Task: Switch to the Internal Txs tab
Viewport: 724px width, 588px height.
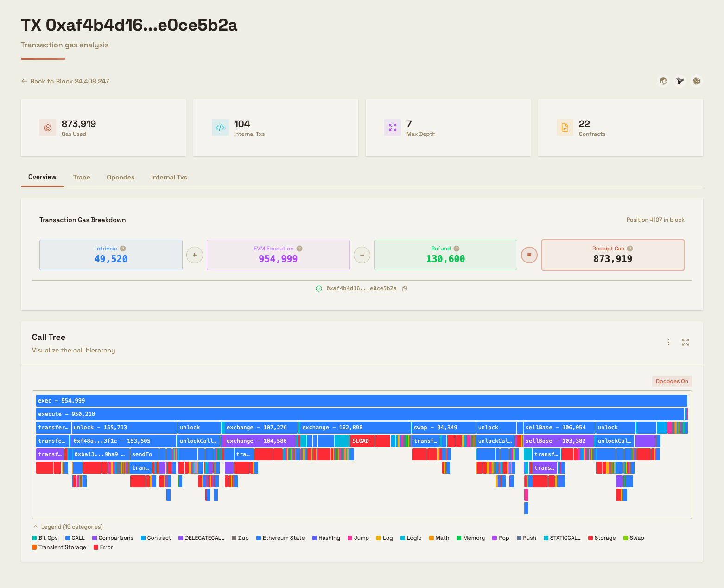Action: 169,177
